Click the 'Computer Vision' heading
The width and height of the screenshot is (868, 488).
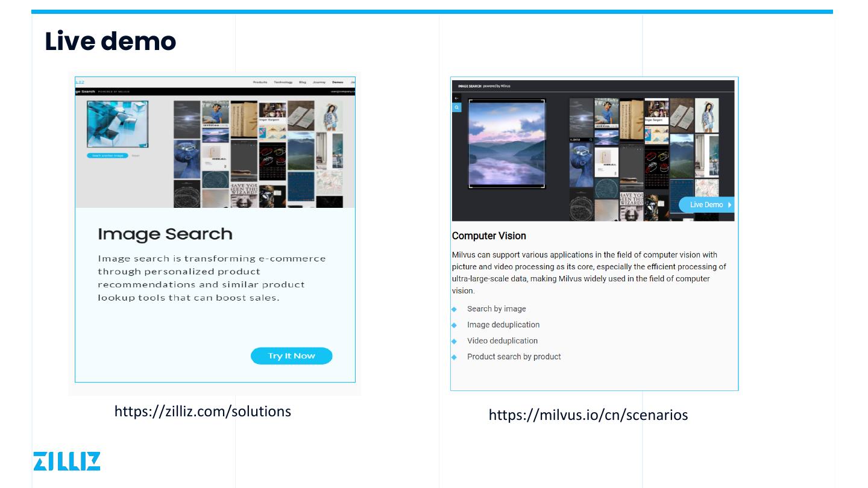pos(489,236)
